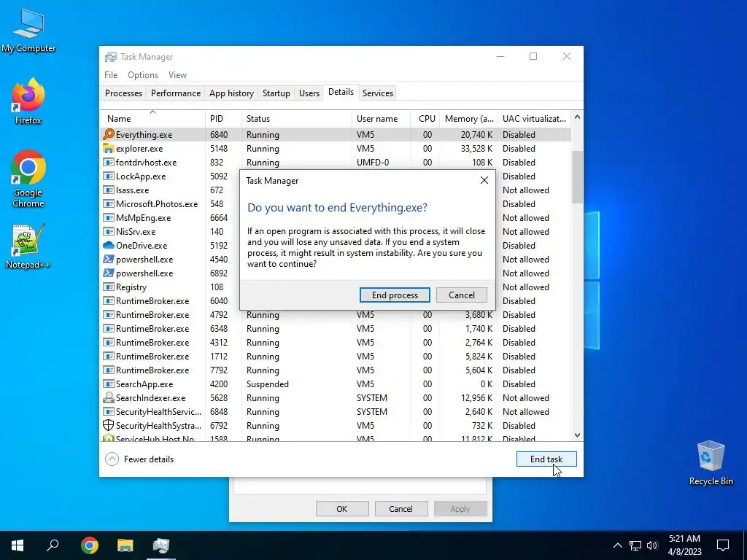Click the Everything.exe magnifier icon in process list

coord(109,135)
